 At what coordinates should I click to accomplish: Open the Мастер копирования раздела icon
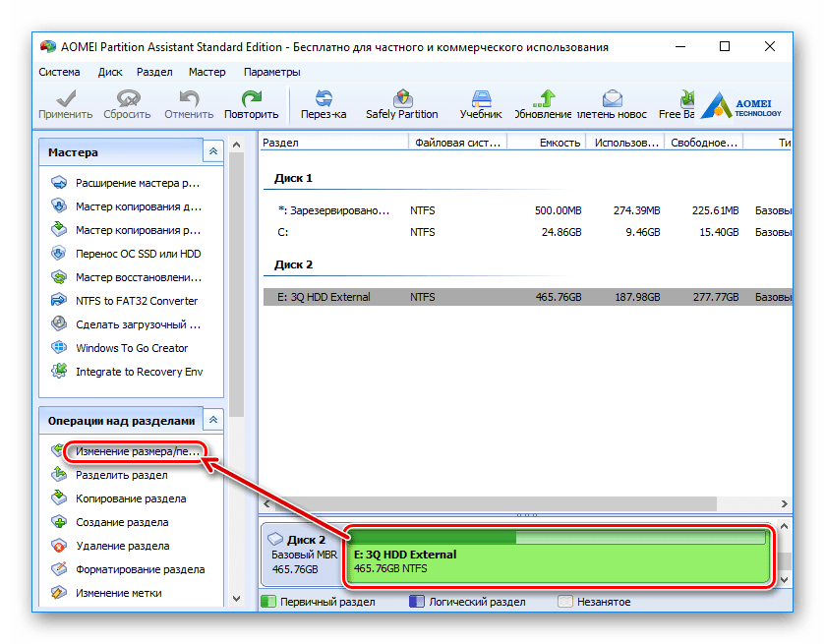coord(59,229)
